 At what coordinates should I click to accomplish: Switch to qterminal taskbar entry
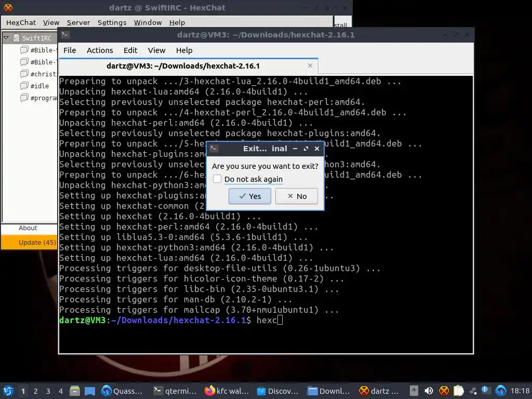point(175,391)
